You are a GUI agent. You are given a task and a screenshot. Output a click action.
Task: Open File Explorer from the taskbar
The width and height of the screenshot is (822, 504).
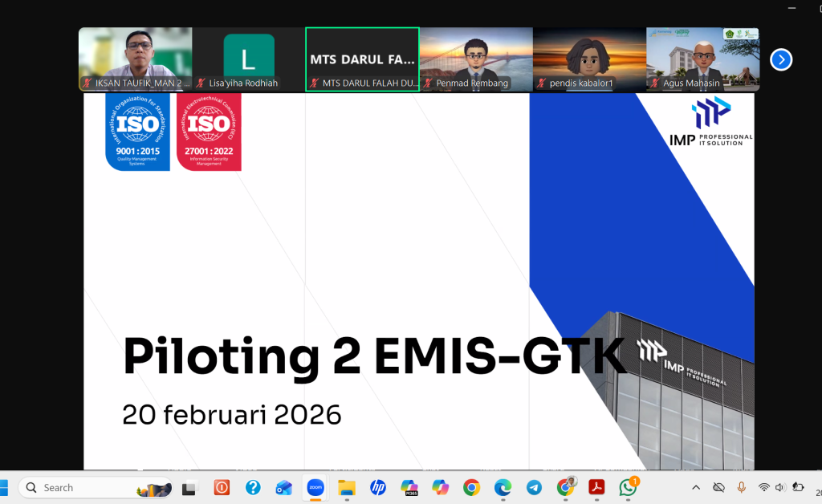(346, 487)
